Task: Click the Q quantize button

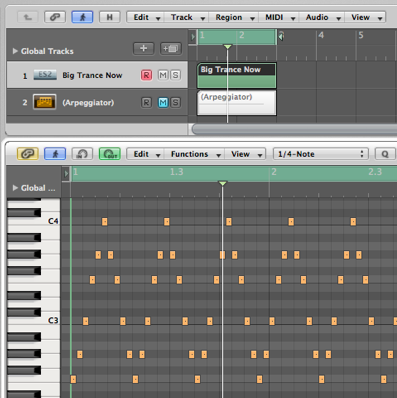Action: tap(385, 154)
